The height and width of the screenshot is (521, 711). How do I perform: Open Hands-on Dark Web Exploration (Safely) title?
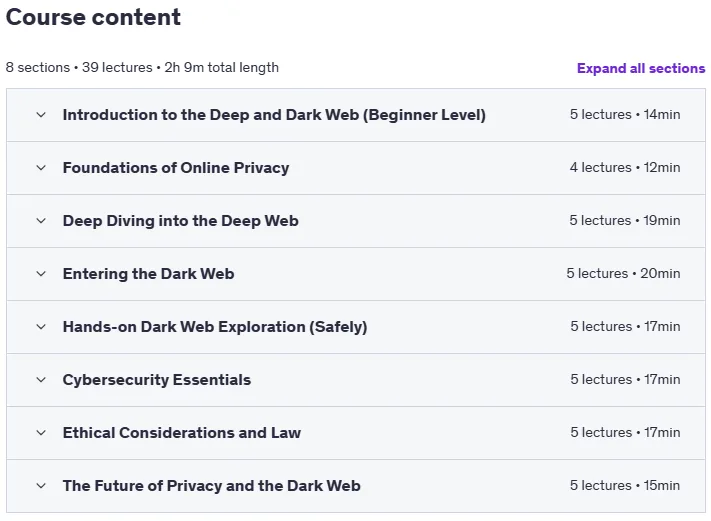pyautogui.click(x=215, y=327)
